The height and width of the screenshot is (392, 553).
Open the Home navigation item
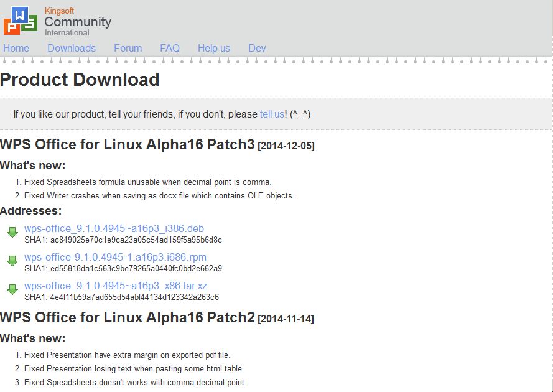16,48
